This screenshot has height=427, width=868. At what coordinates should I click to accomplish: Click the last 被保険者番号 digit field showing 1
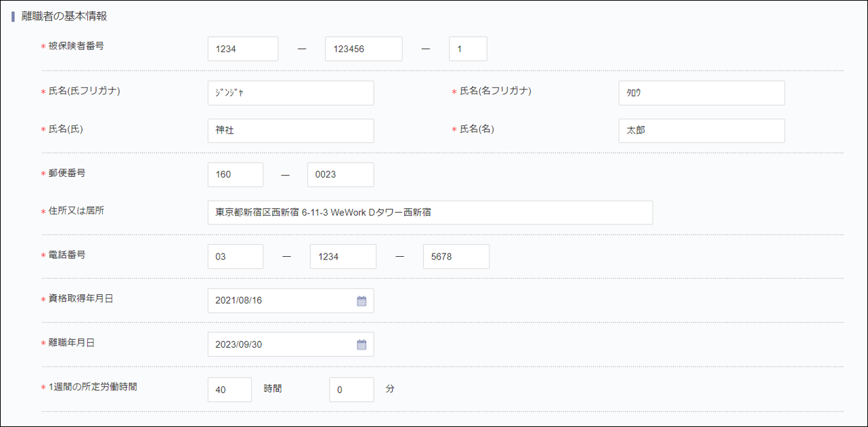[468, 48]
